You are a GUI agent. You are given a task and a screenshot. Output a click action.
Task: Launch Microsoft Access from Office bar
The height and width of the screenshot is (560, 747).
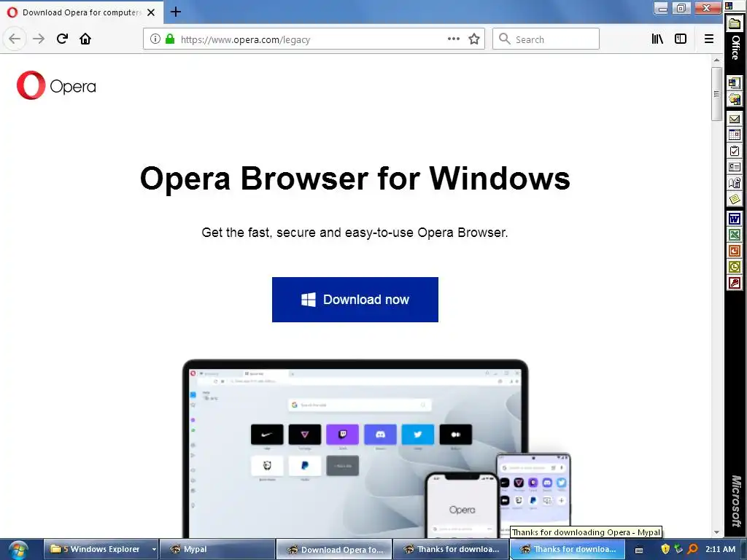click(735, 284)
